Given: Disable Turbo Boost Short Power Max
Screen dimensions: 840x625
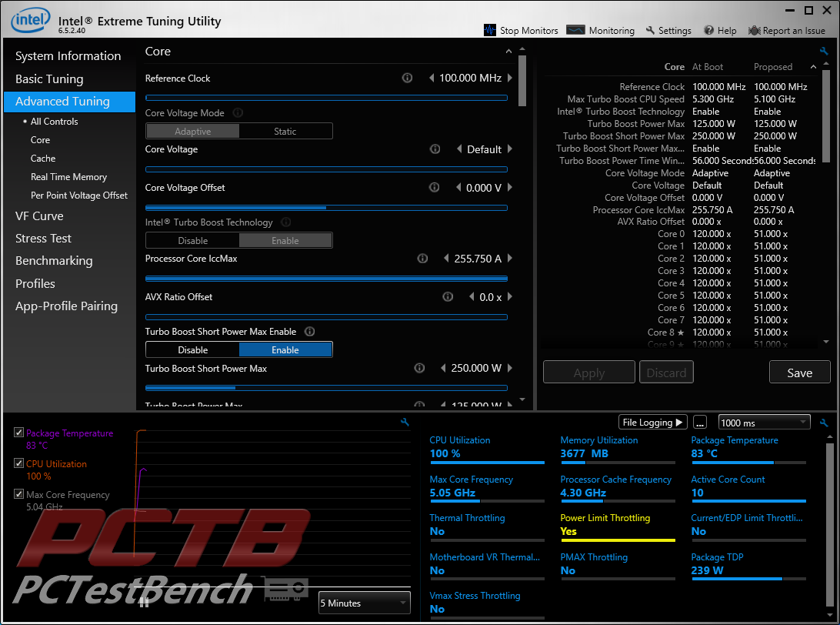Looking at the screenshot, I should [x=193, y=350].
